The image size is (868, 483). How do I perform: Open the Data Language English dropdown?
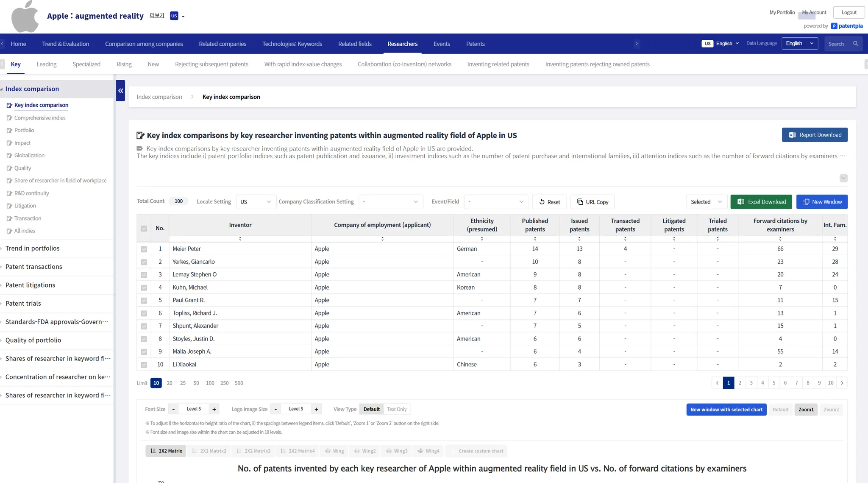coord(799,44)
